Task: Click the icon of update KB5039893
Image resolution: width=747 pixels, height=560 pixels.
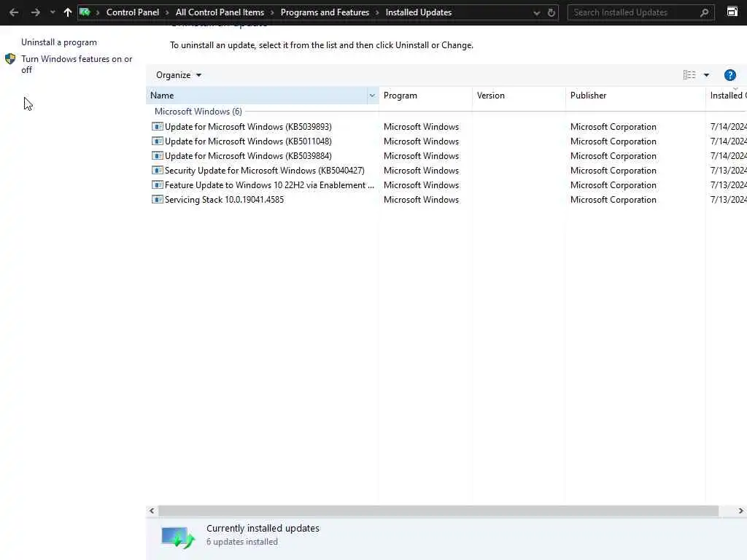Action: pos(158,126)
